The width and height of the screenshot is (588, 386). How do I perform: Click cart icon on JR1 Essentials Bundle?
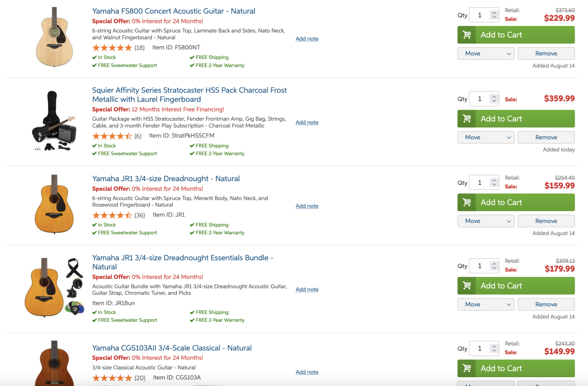tap(467, 286)
